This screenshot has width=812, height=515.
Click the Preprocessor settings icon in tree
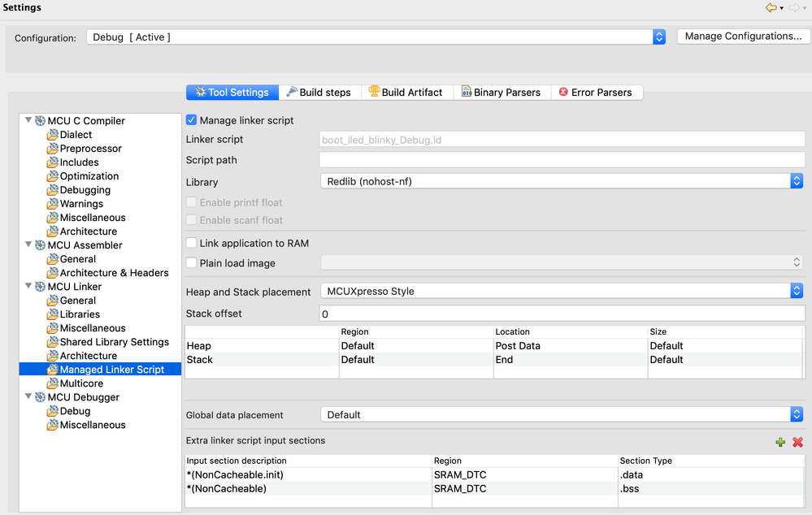[x=53, y=149]
